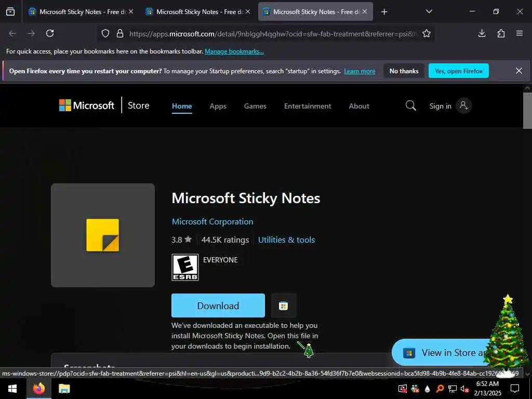Open the extensions puzzle icon
The width and height of the screenshot is (532, 399).
click(501, 33)
